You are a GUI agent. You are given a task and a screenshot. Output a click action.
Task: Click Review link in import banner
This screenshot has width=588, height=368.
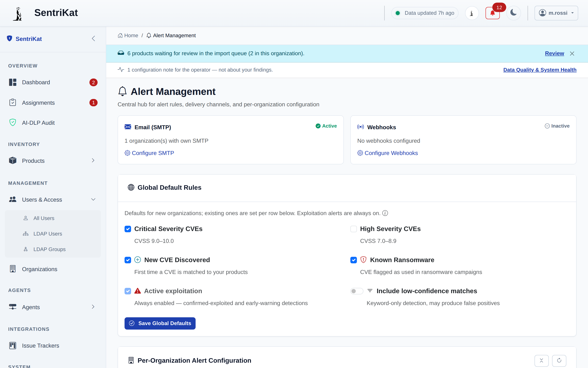[554, 53]
